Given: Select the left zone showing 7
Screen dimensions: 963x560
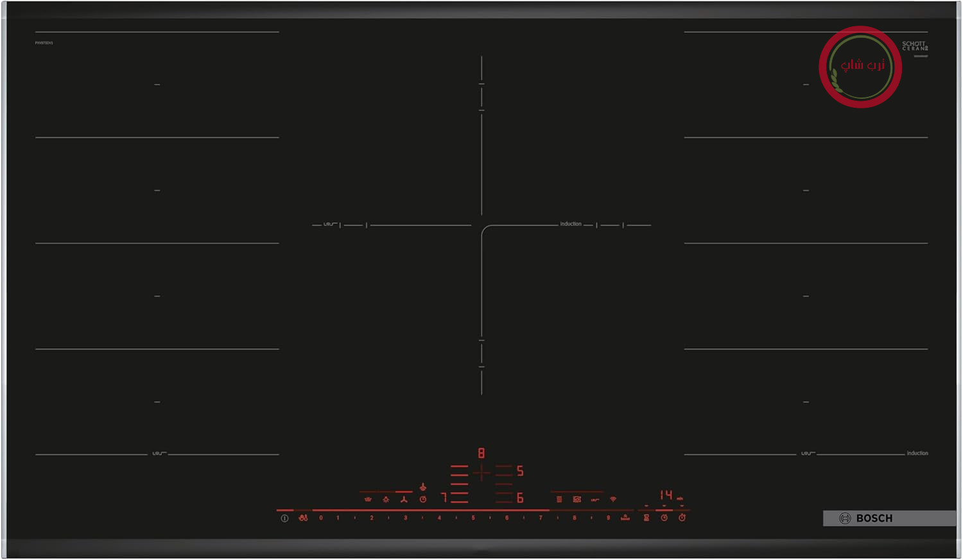Looking at the screenshot, I should coord(444,498).
